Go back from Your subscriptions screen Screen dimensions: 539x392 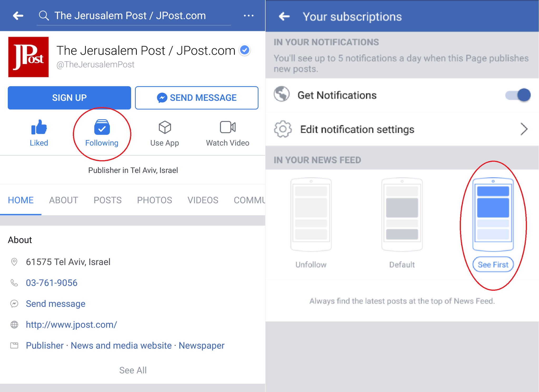point(284,17)
